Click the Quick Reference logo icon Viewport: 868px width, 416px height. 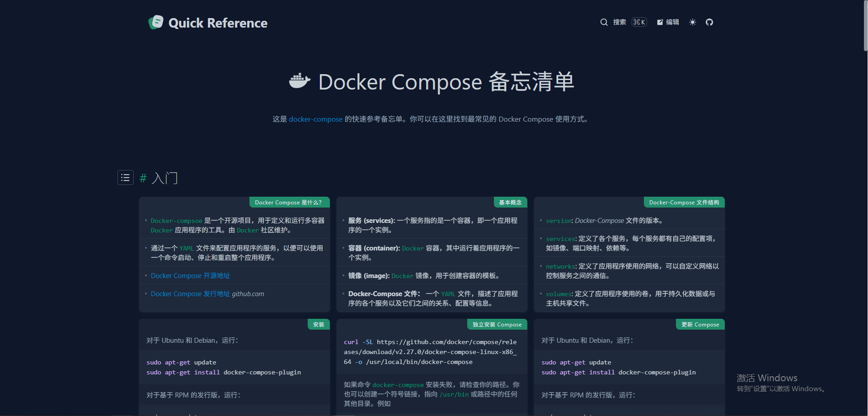156,23
